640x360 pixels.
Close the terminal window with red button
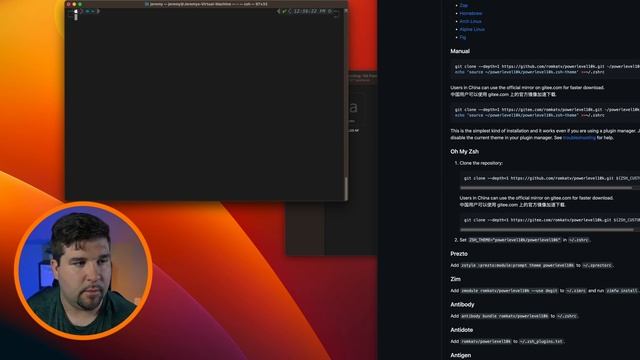[x=69, y=4]
